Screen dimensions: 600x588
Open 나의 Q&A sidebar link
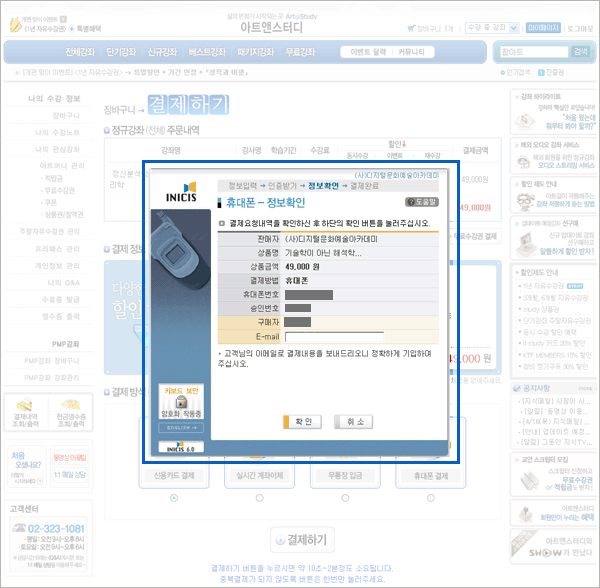[64, 283]
